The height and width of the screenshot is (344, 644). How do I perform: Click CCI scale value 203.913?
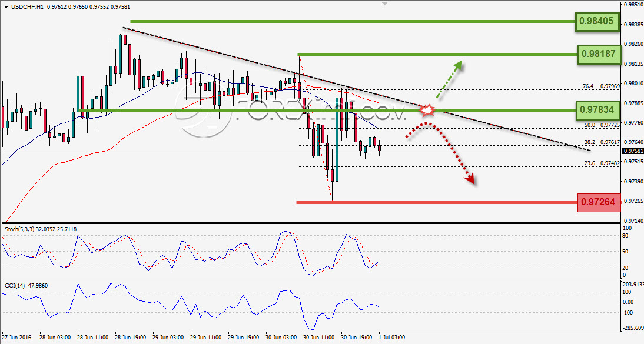click(x=633, y=285)
